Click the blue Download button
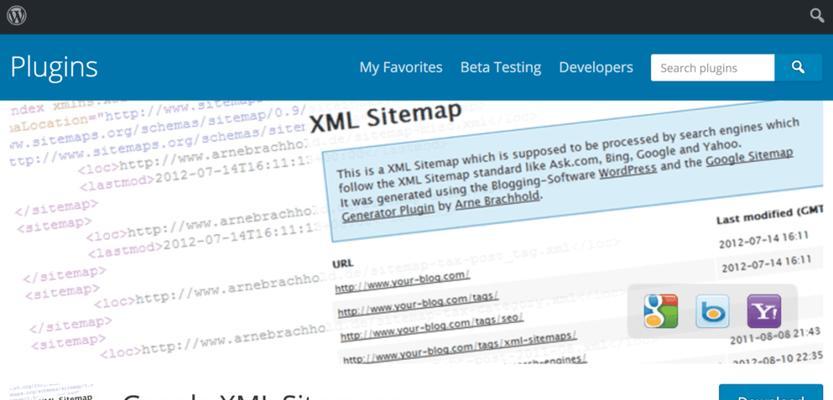This screenshot has width=833, height=400. (771, 393)
